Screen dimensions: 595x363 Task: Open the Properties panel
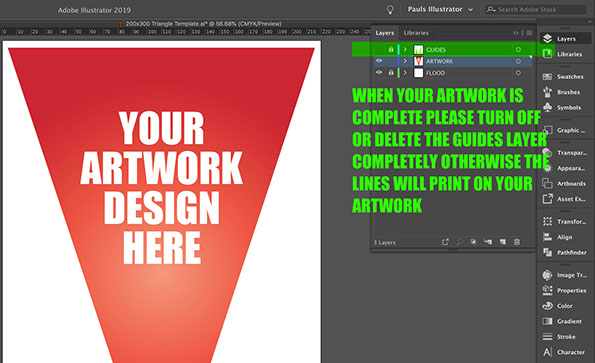point(565,291)
